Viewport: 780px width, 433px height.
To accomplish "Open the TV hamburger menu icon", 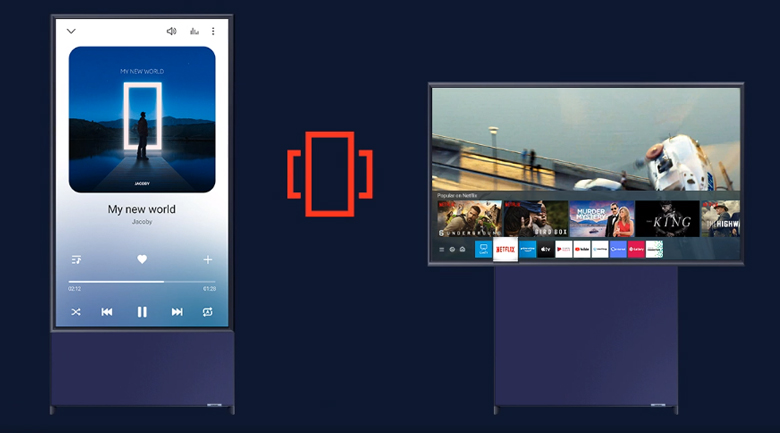I will (440, 249).
